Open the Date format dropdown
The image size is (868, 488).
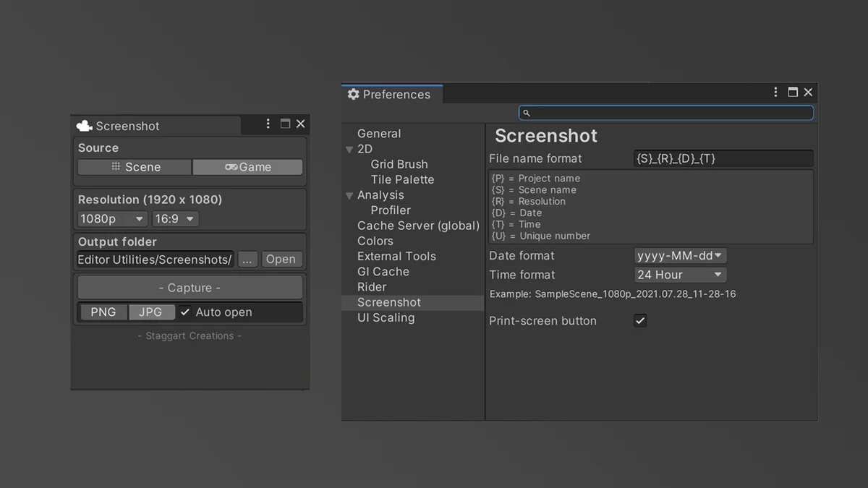[x=680, y=255]
